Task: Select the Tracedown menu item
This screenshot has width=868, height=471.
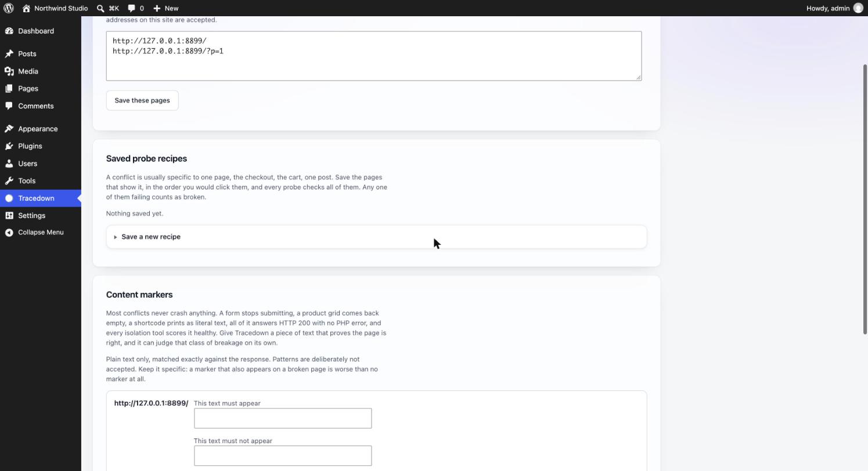Action: pos(41,198)
